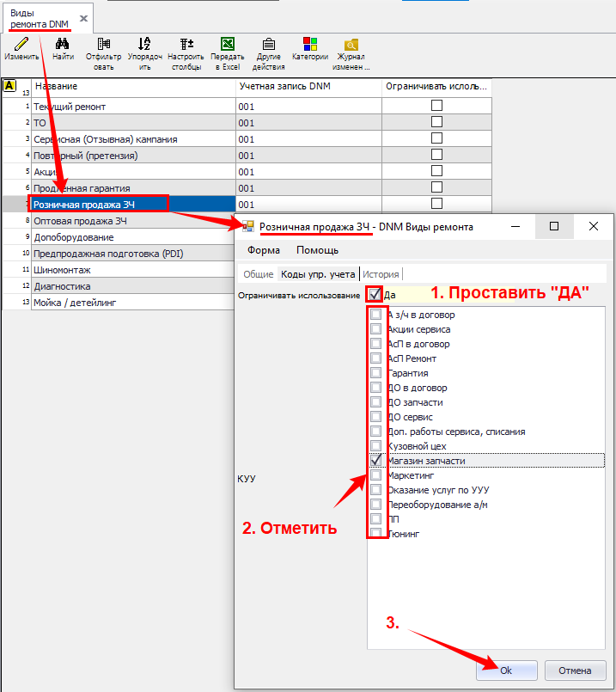Open the Другие действия toolbar icon
Screen dimensions: 616x692
(x=268, y=44)
